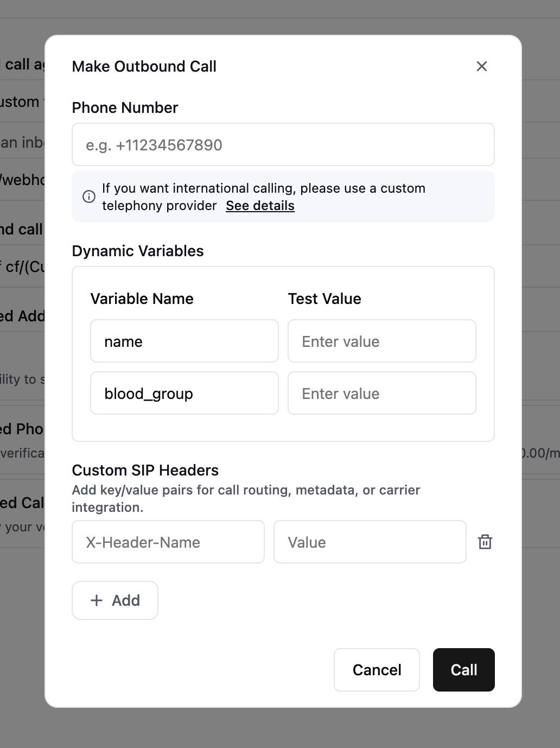Click the Dynamic Variables heading
560x748 pixels.
click(138, 251)
